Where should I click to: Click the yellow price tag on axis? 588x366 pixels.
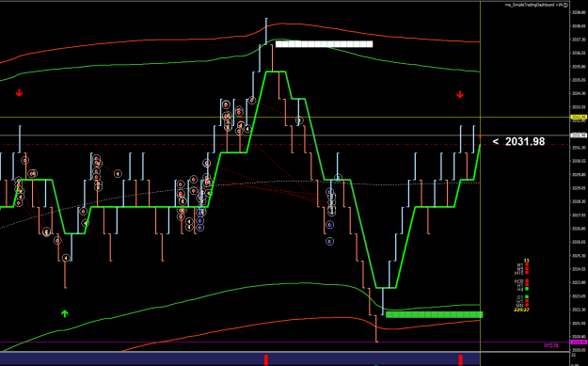(579, 118)
